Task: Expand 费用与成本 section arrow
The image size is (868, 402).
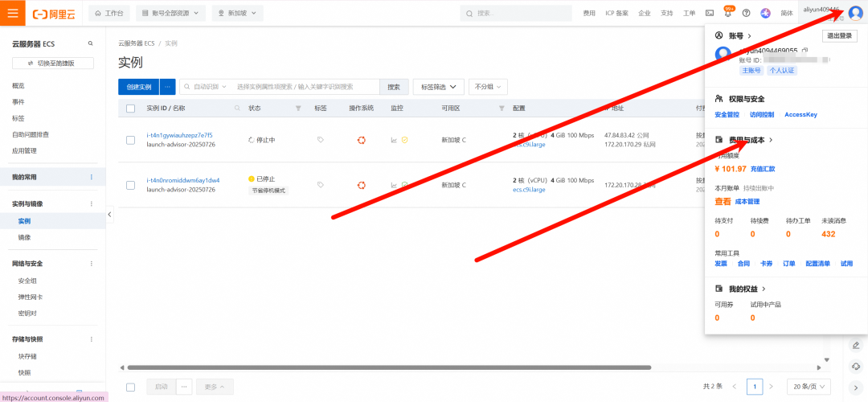Action: (771, 140)
